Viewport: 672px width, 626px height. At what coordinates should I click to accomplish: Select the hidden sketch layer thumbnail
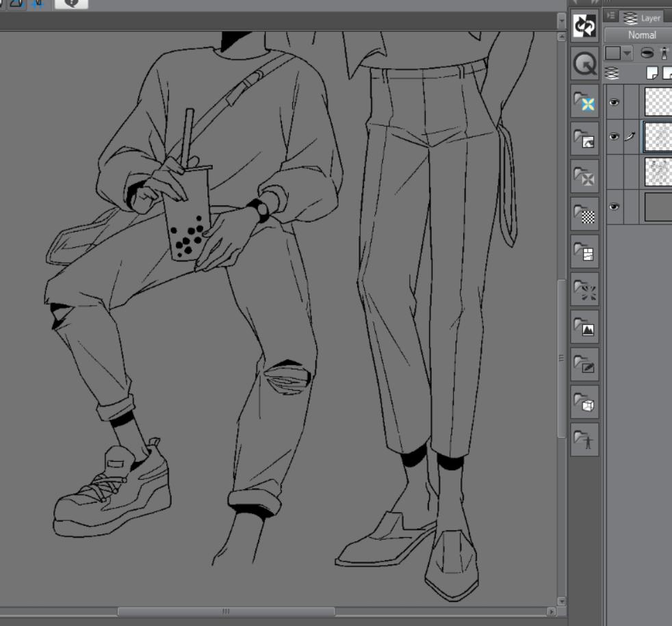click(x=659, y=172)
